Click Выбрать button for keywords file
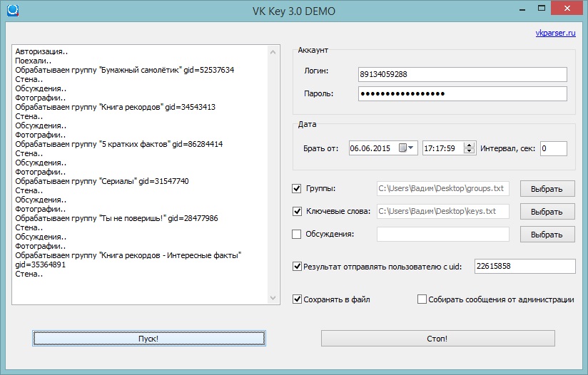Screen dimensions: 588x375 coord(547,212)
